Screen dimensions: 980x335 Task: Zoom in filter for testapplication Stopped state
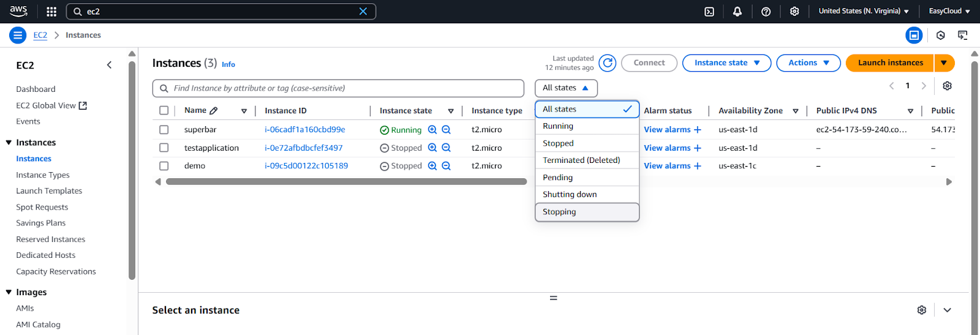[x=432, y=148]
